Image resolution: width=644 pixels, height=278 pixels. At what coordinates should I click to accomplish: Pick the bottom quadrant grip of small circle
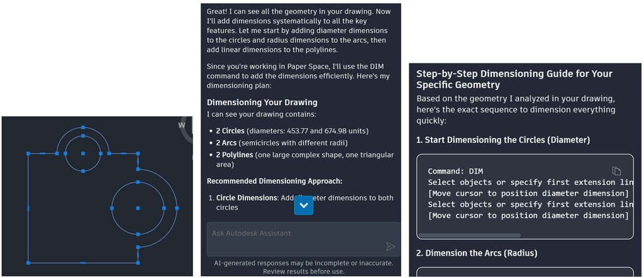[x=83, y=171]
